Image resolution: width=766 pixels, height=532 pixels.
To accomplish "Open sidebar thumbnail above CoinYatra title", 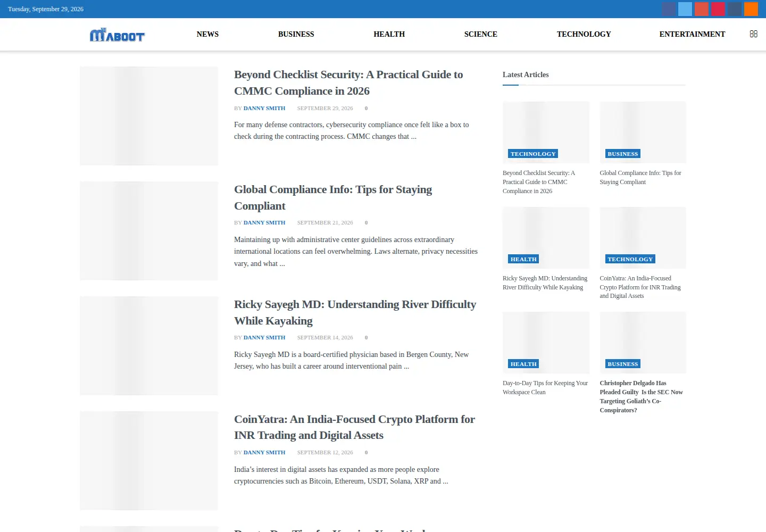I will [x=643, y=238].
